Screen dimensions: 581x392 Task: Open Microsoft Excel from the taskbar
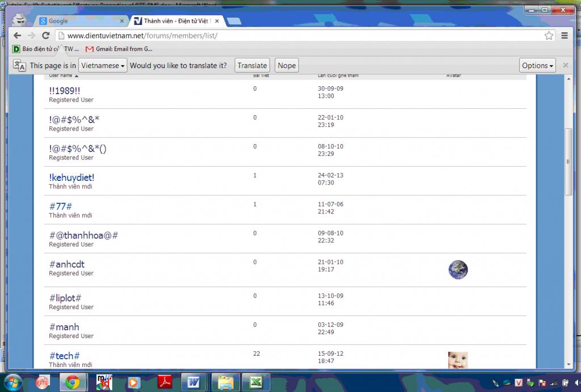coord(256,382)
